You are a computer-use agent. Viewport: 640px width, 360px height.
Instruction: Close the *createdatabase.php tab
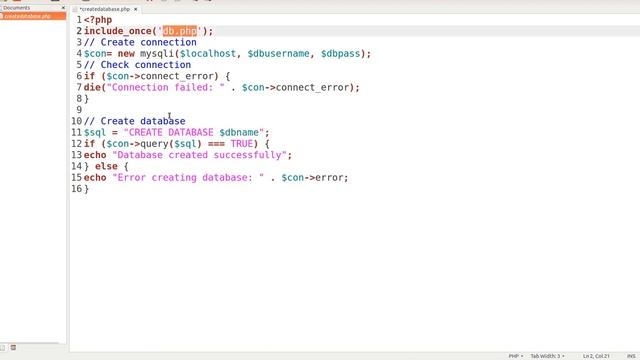136,9
